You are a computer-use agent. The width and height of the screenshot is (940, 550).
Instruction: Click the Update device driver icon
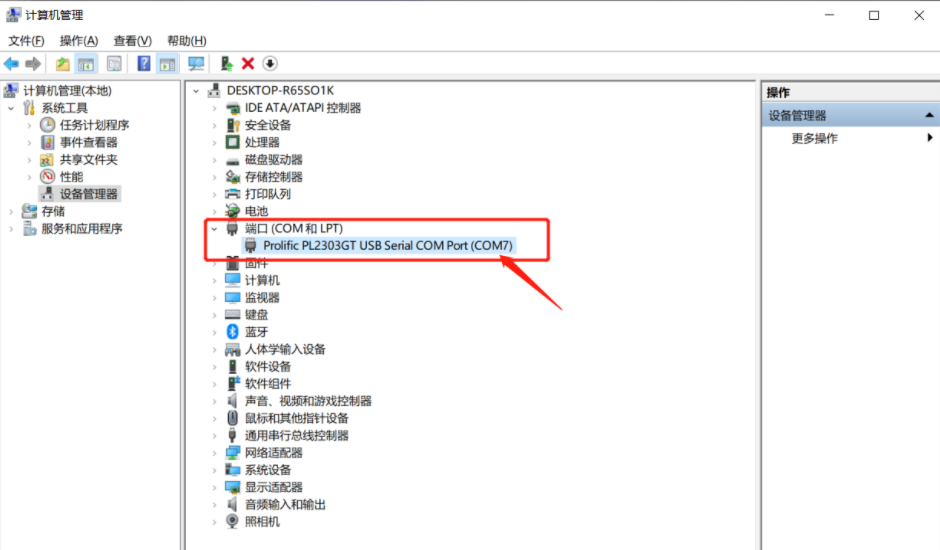click(x=226, y=64)
